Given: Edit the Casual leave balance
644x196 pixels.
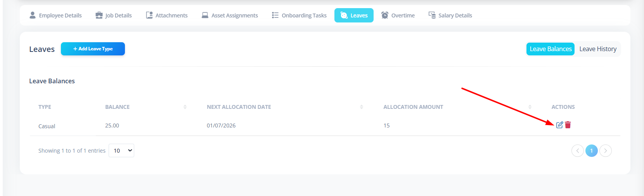Looking at the screenshot, I should [559, 125].
